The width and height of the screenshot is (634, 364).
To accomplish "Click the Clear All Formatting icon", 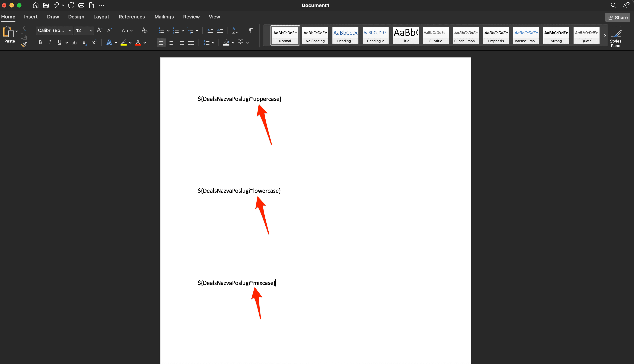I will 144,30.
